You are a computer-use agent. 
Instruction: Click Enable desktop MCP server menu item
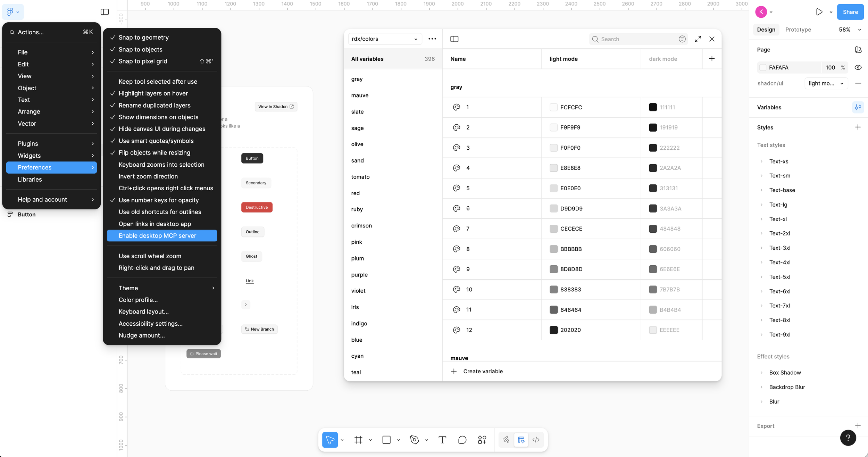point(157,235)
